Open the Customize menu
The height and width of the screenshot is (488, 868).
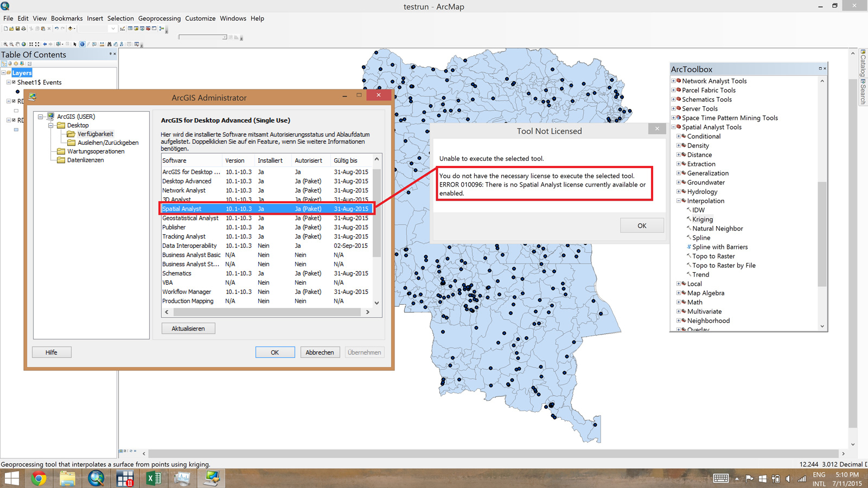(200, 18)
